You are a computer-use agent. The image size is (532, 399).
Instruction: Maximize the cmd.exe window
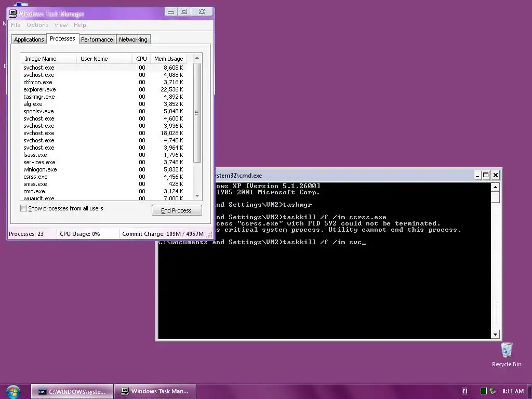point(486,176)
